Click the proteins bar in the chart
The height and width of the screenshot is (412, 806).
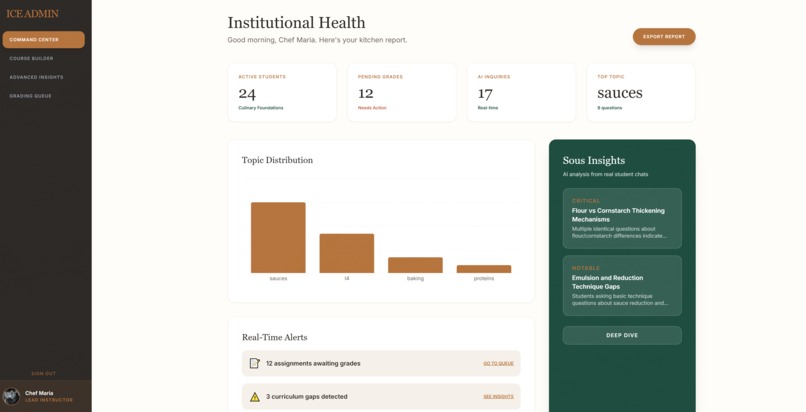(484, 269)
